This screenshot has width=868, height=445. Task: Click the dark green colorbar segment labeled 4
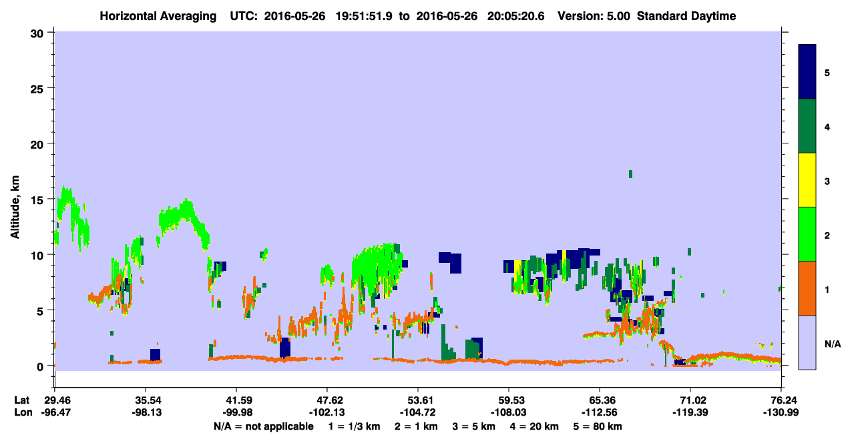(x=807, y=126)
